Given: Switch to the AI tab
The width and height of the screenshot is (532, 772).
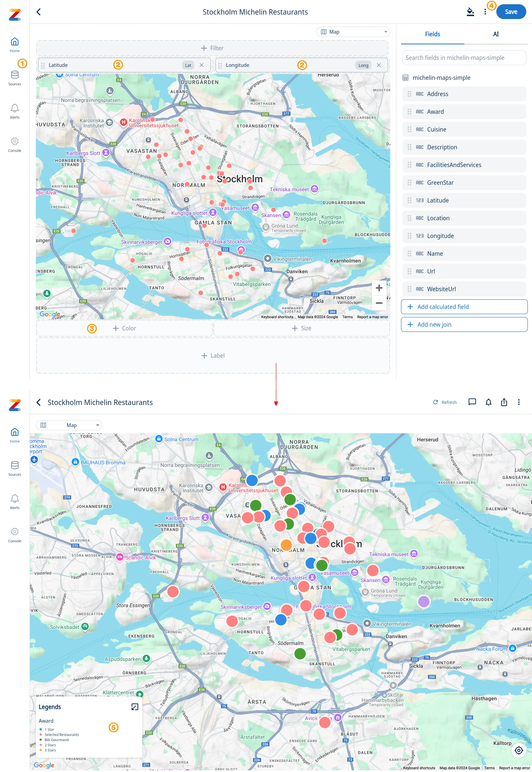Looking at the screenshot, I should (496, 34).
